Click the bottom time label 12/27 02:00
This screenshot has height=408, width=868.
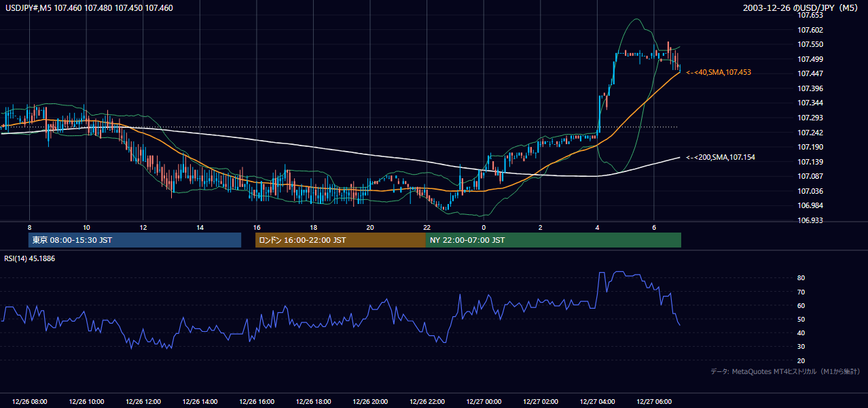click(540, 402)
